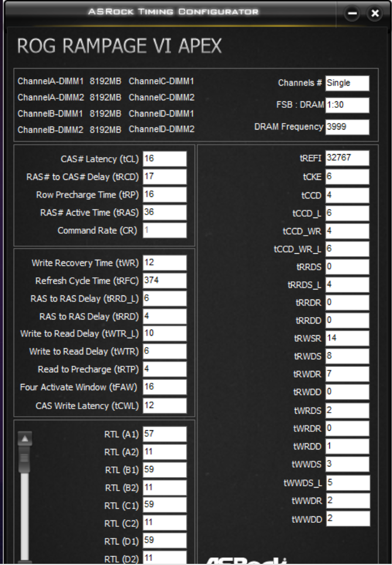Click the DRAM Frequency field showing 3999
This screenshot has height=565, width=392.
(347, 127)
